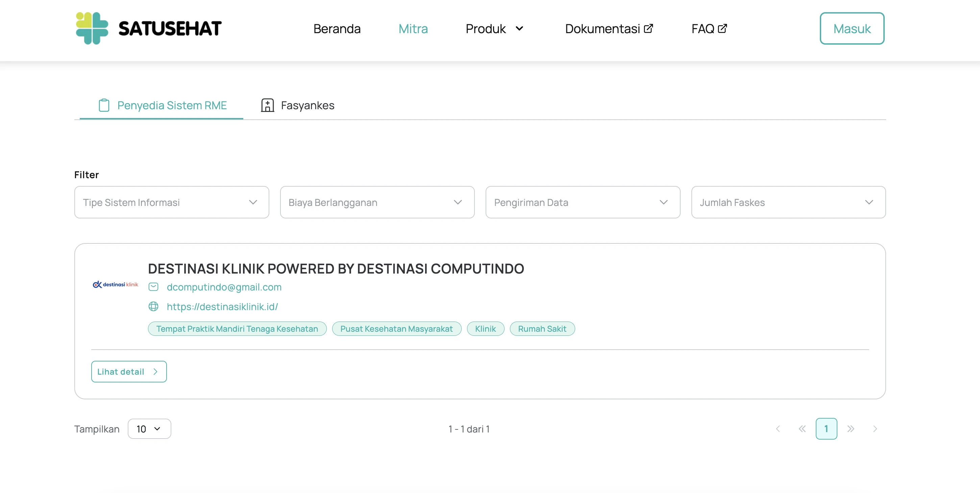The width and height of the screenshot is (980, 493).
Task: Click the Dokumentasi external link icon
Action: [648, 28]
